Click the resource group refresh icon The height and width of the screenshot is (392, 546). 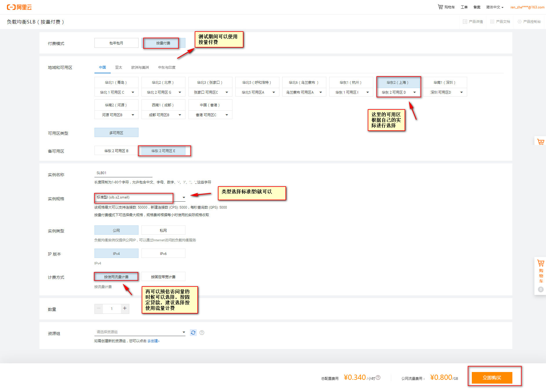pyautogui.click(x=193, y=333)
